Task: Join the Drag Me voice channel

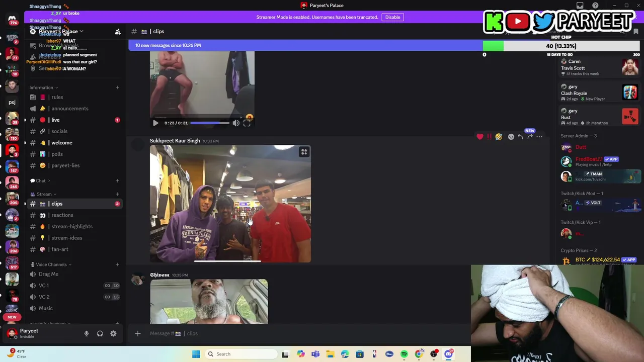Action: click(x=73, y=274)
